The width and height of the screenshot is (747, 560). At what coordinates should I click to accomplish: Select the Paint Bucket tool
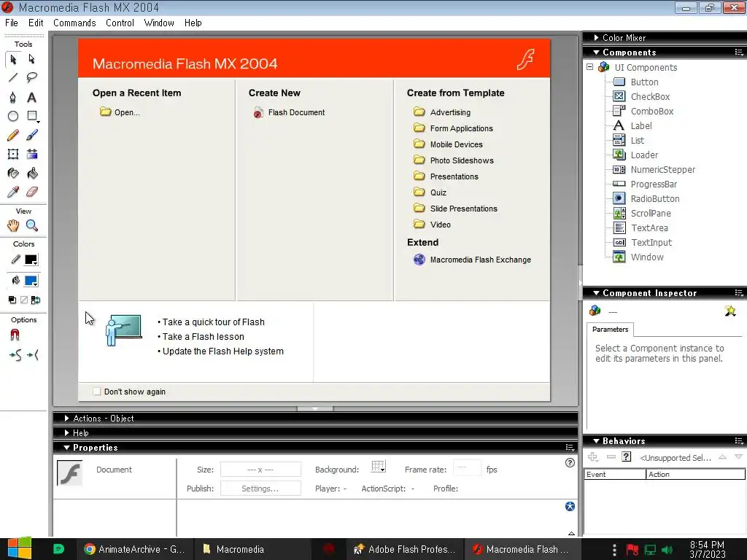(x=32, y=174)
